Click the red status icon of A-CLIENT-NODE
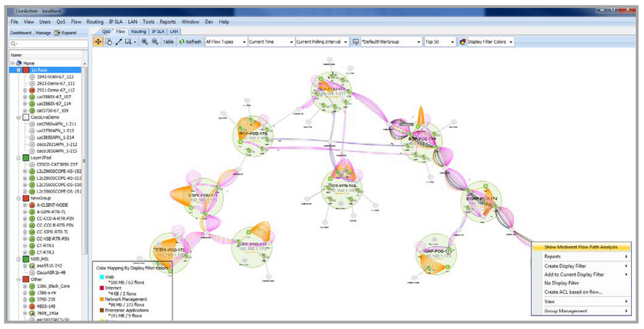This screenshot has width=644, height=329. point(32,205)
